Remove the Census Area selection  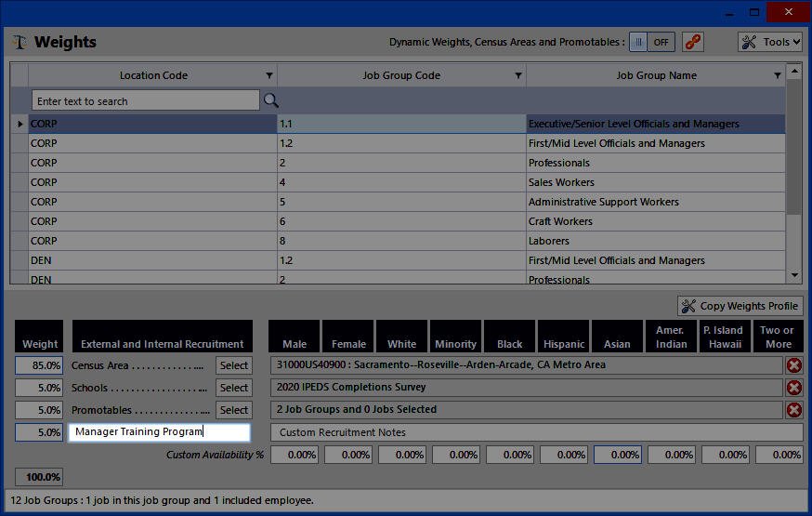click(793, 365)
